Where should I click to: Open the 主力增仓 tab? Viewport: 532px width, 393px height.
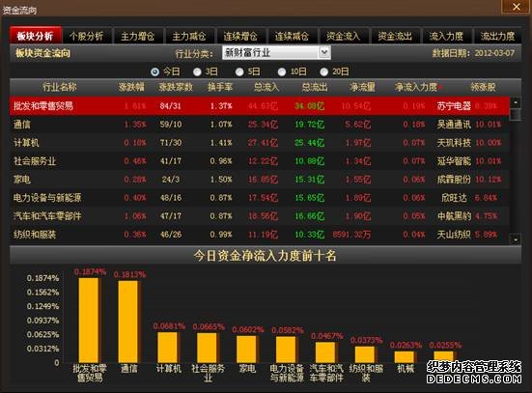(138, 36)
